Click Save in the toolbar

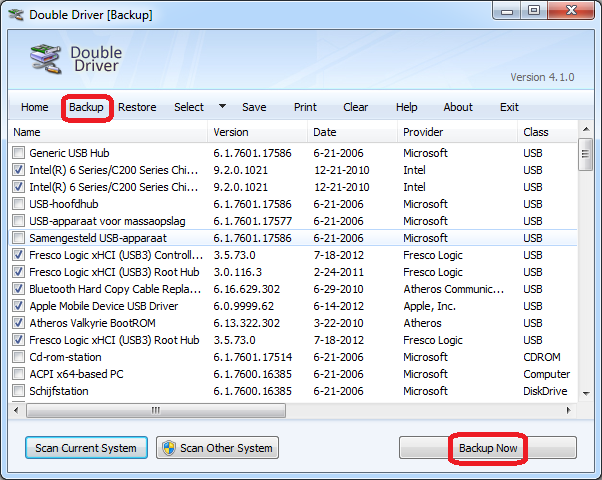(x=254, y=107)
